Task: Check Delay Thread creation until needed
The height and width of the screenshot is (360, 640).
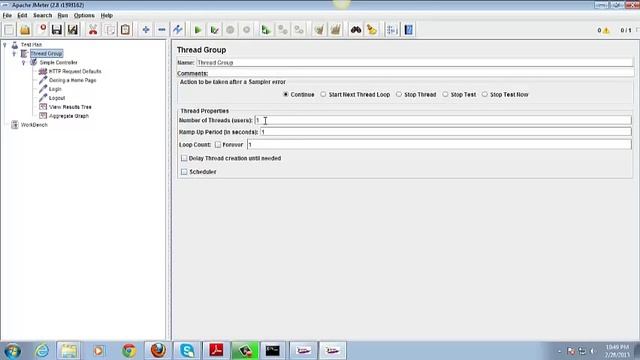Action: click(x=184, y=158)
